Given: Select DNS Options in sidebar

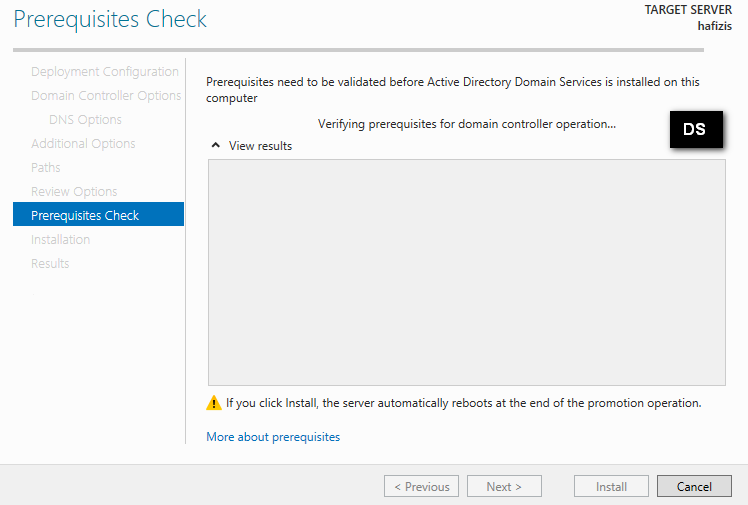Looking at the screenshot, I should point(85,120).
